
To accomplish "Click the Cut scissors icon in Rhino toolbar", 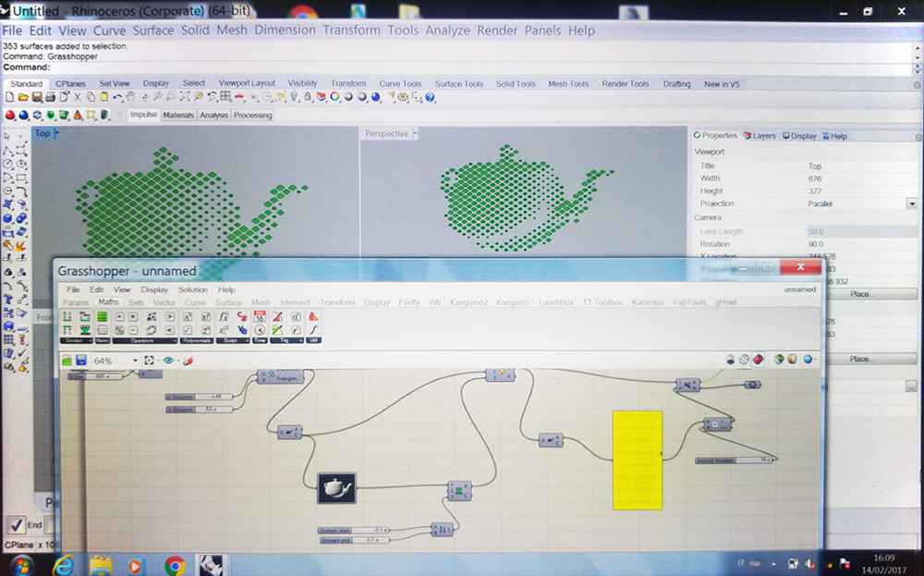I will tap(78, 97).
